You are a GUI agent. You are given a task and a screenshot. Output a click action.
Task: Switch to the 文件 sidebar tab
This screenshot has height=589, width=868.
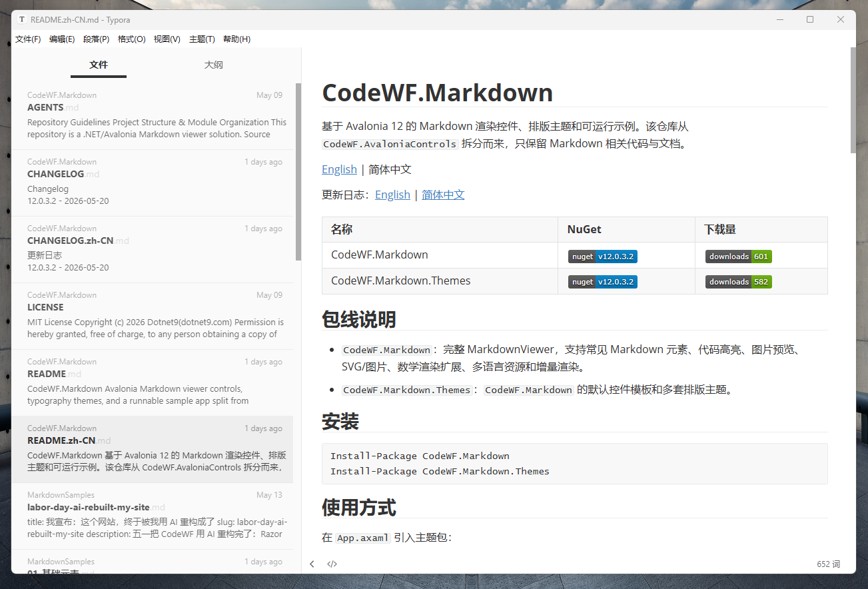pyautogui.click(x=99, y=65)
